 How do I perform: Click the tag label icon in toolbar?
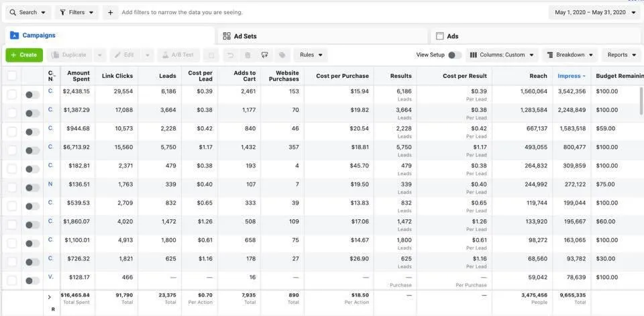[x=282, y=55]
